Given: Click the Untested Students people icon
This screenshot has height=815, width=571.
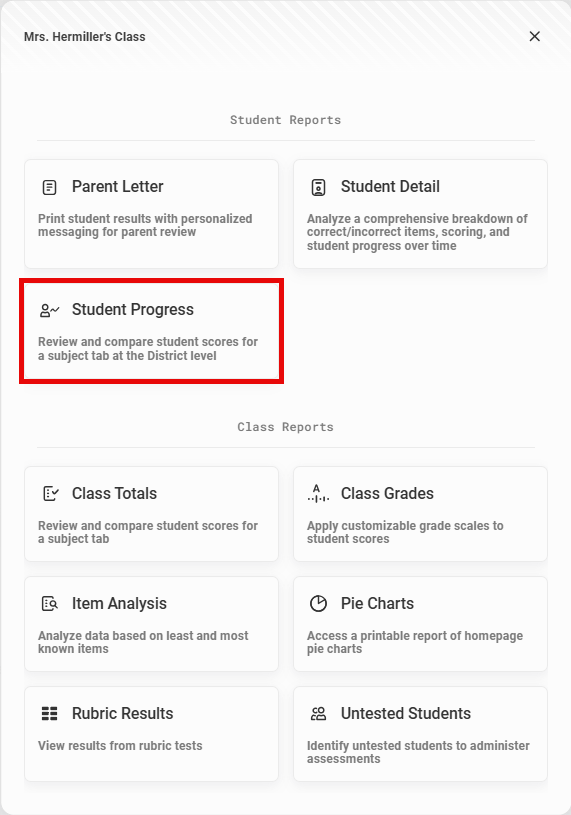Looking at the screenshot, I should coord(318,714).
